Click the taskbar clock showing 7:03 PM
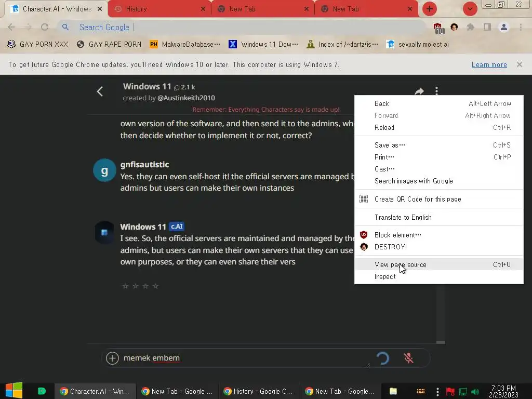Screen dimensions: 532x399 [503, 391]
